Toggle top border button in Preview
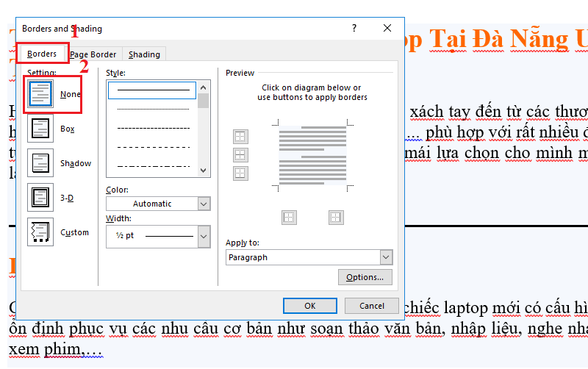Image resolution: width=588 pixels, height=369 pixels. point(240,137)
